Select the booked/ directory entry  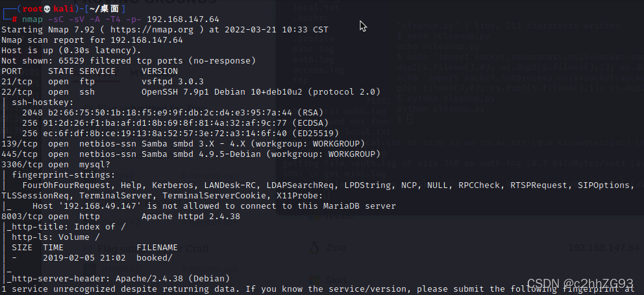(155, 258)
